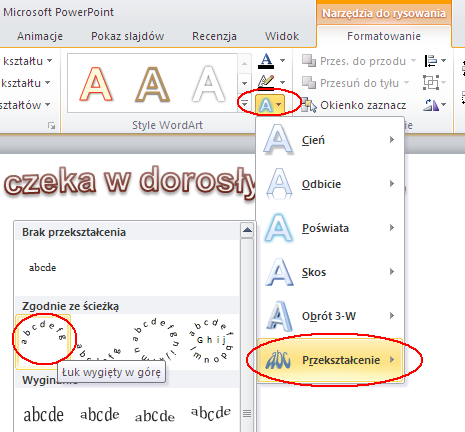Select the orange outlined WordArt style
This screenshot has width=465, height=432.
coord(96,84)
